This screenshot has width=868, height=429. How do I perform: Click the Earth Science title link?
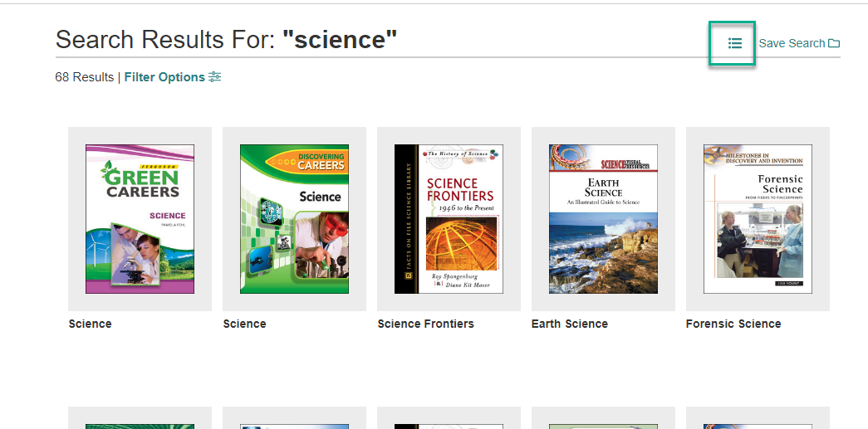click(x=570, y=324)
